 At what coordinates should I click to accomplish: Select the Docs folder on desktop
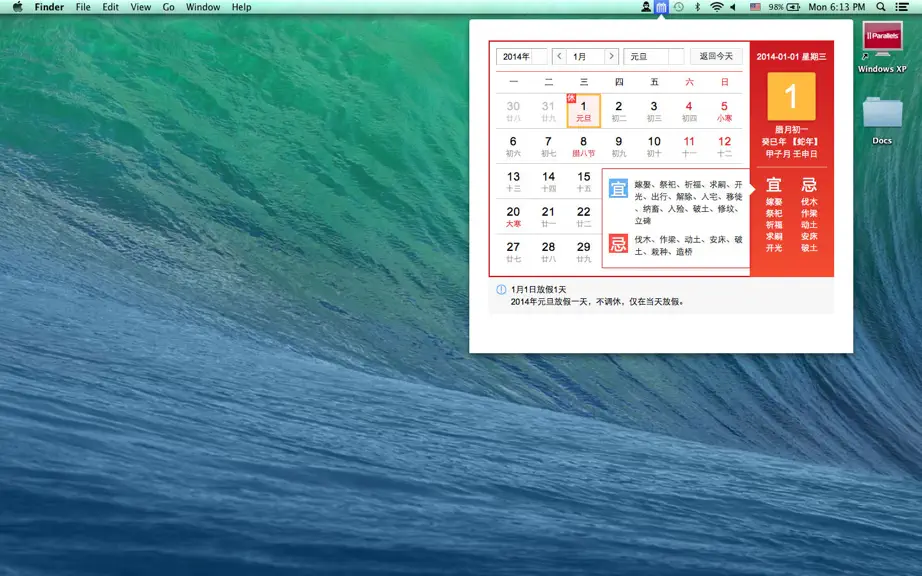(882, 120)
